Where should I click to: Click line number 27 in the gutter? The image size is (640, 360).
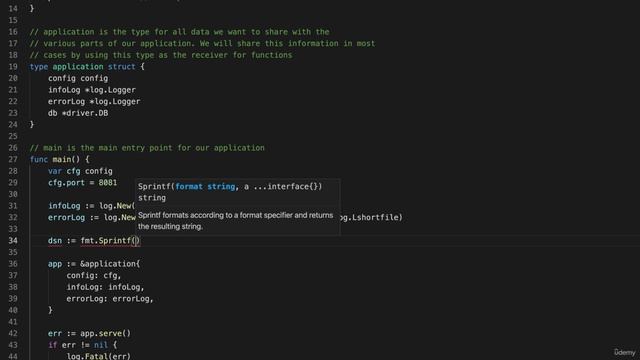click(13, 160)
